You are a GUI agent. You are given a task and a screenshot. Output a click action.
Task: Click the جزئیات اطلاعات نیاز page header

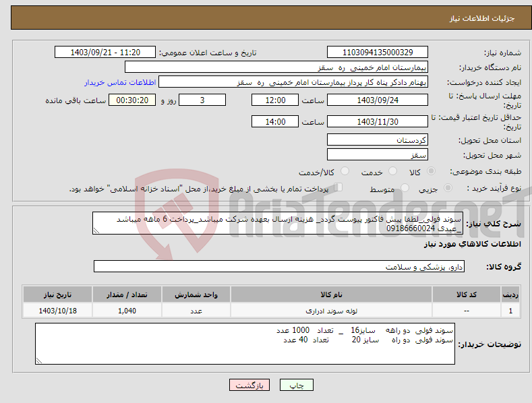[x=482, y=18]
